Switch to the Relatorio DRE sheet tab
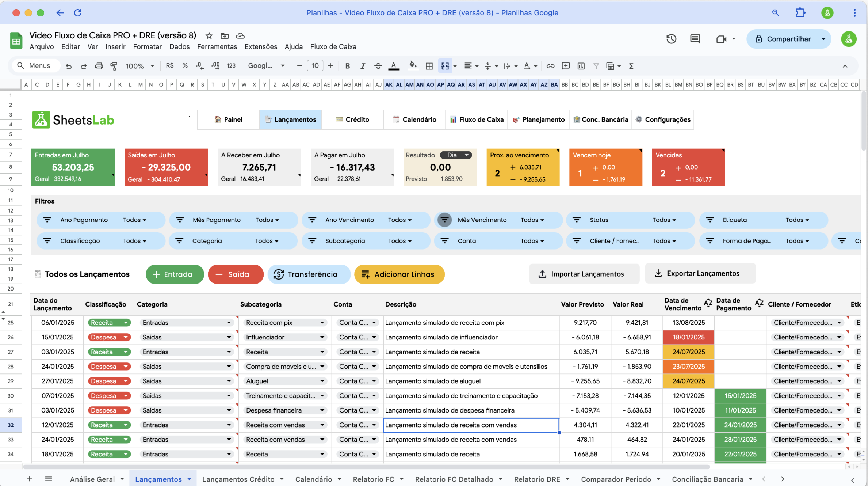The image size is (868, 486). (x=537, y=479)
